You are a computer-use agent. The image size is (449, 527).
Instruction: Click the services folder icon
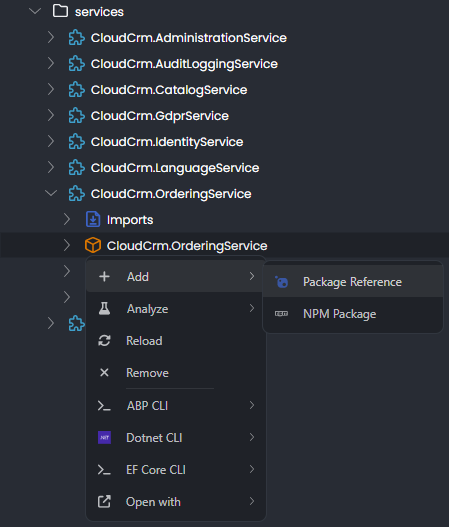tap(60, 11)
